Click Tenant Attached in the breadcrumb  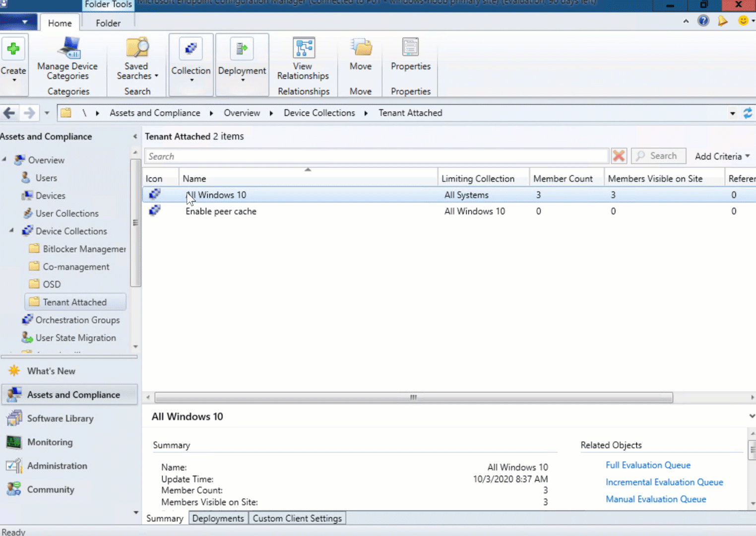click(x=410, y=113)
